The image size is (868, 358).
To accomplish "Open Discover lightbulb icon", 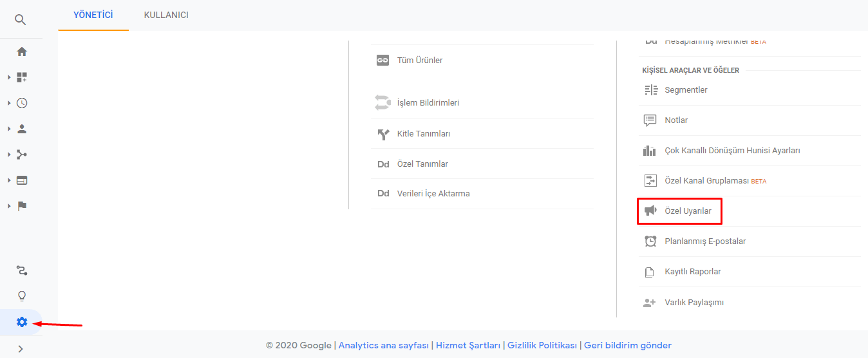I will (x=22, y=296).
